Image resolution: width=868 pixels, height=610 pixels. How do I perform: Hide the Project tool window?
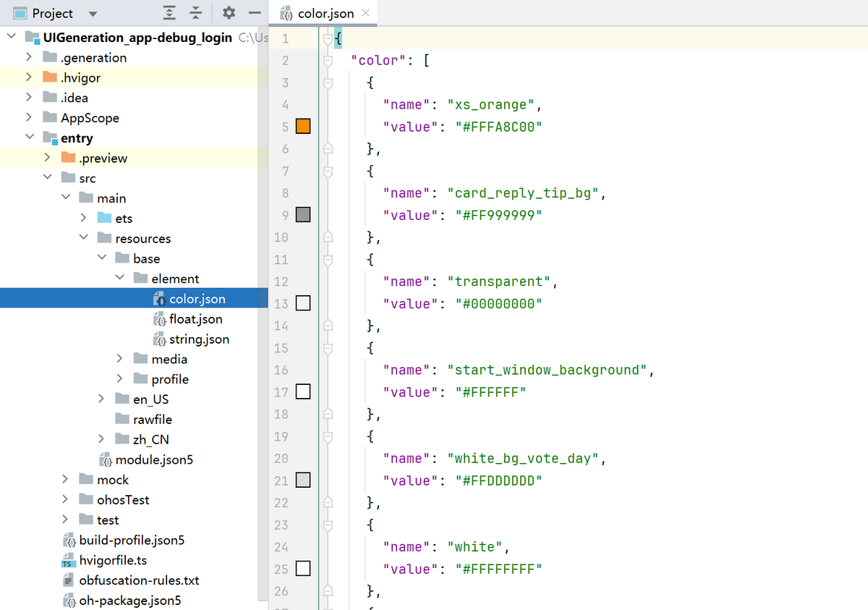pos(254,13)
